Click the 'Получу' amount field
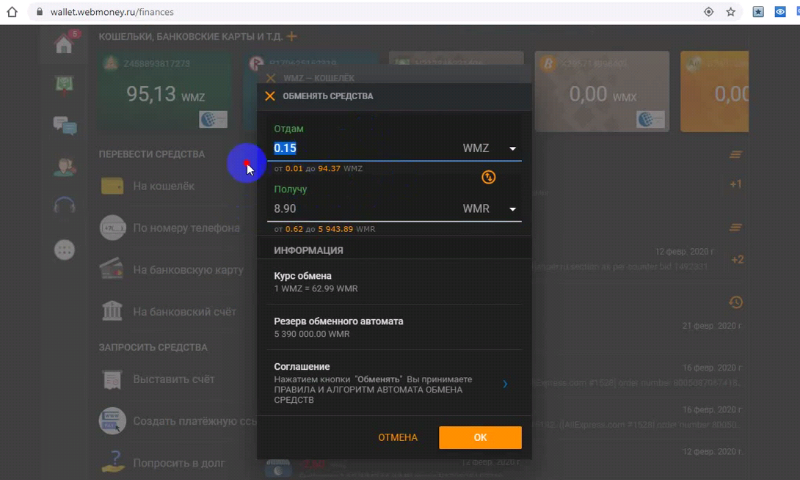Viewport: 800px width, 480px height. pyautogui.click(x=360, y=209)
